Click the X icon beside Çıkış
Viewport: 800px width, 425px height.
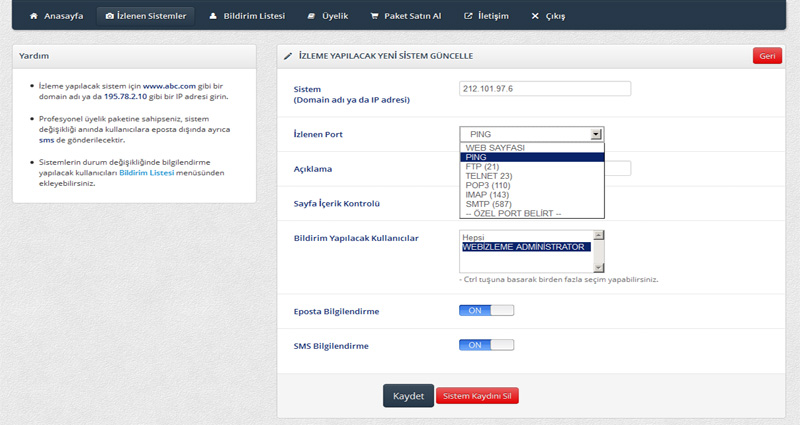click(x=535, y=17)
